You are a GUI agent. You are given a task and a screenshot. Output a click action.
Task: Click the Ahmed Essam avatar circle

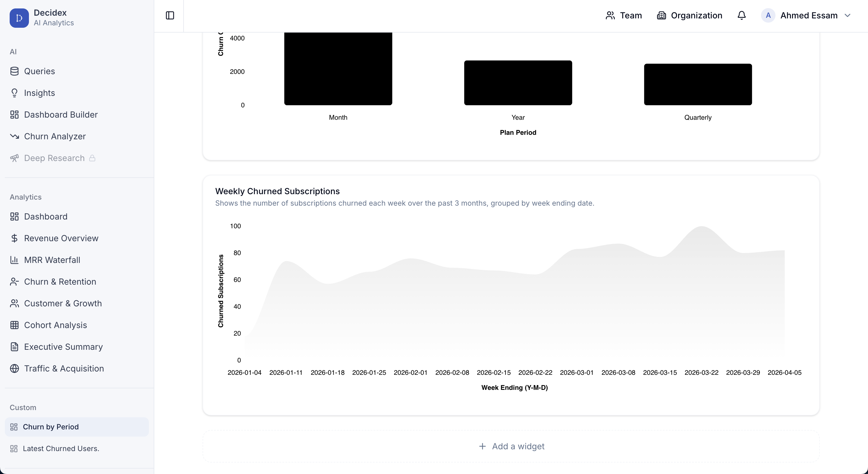tap(768, 15)
